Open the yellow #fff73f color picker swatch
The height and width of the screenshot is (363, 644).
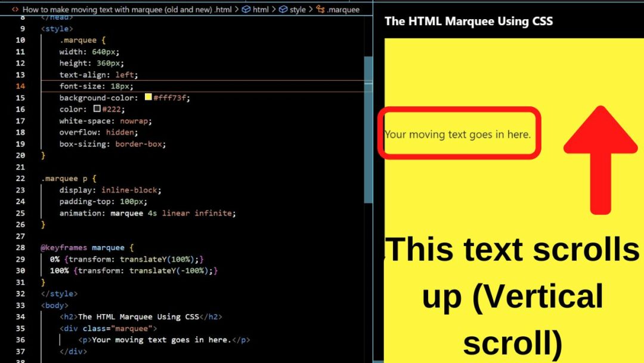click(x=148, y=97)
